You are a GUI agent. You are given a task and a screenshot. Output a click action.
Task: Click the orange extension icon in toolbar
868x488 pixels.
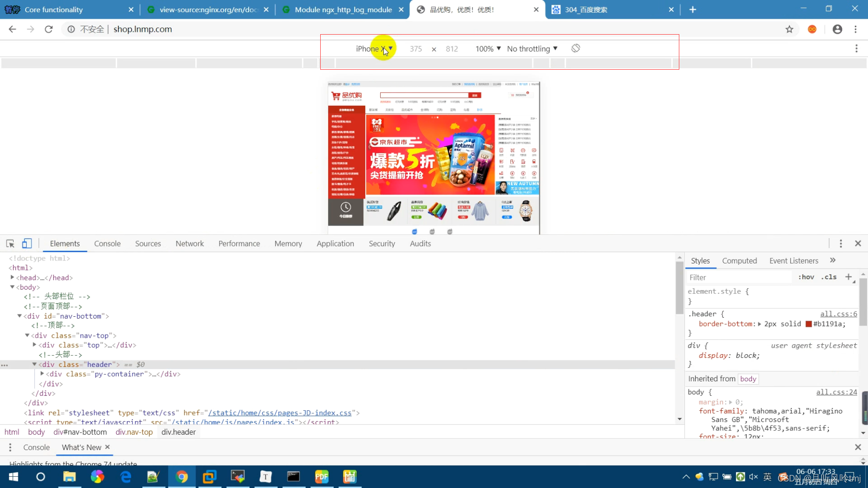tap(812, 29)
